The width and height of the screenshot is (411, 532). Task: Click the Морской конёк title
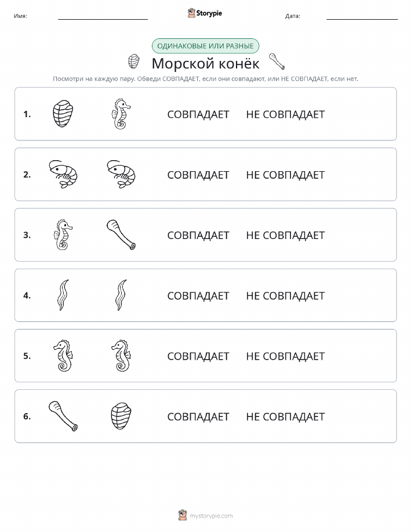pyautogui.click(x=205, y=63)
